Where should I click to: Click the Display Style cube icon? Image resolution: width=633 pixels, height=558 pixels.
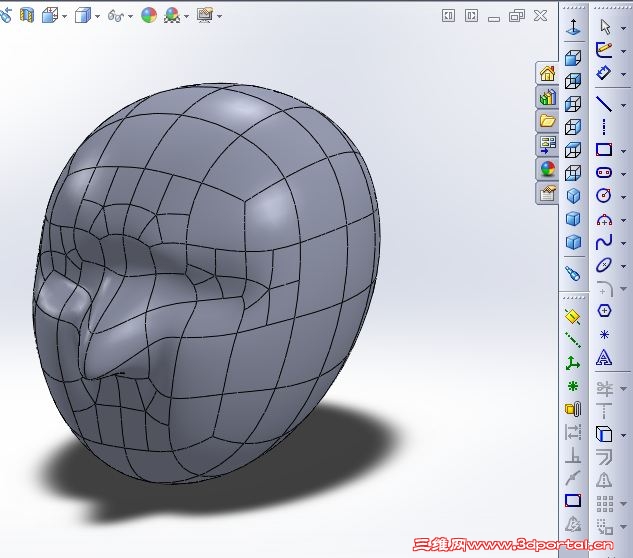click(x=83, y=16)
